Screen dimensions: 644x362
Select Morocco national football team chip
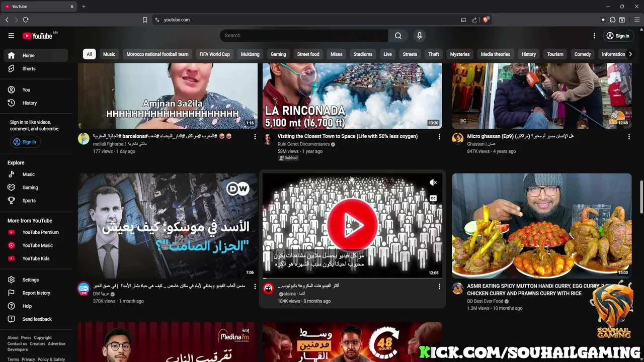157,54
